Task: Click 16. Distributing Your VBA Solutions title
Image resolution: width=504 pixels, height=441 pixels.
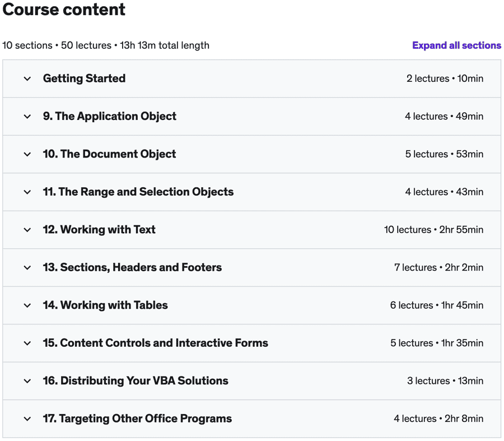Action: pyautogui.click(x=136, y=381)
